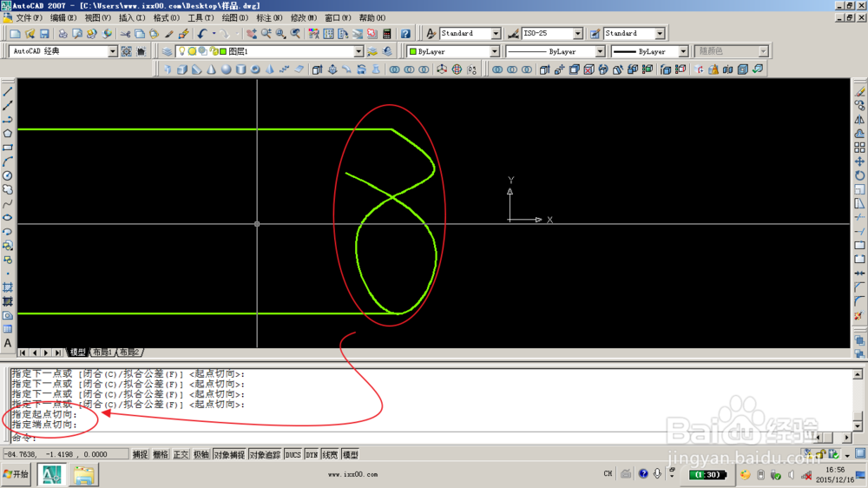Click the green layer color swatch in layer dropdown
The image size is (868, 488).
(x=223, y=51)
